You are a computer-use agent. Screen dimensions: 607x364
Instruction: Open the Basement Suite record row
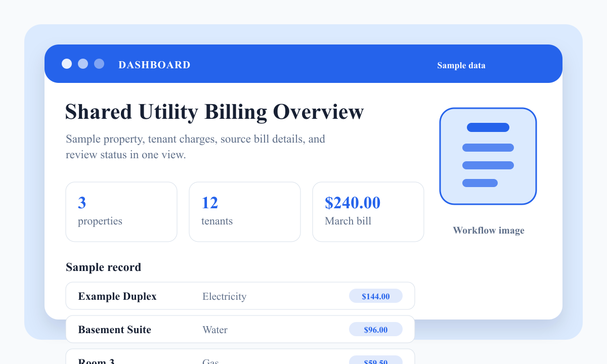coord(240,329)
